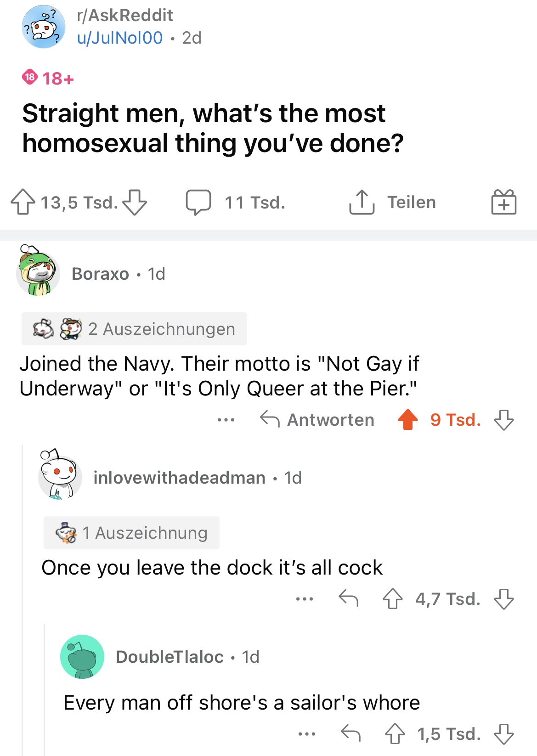This screenshot has width=537, height=756.
Task: Toggle upvote on Boraxo's comment
Action: 408,420
